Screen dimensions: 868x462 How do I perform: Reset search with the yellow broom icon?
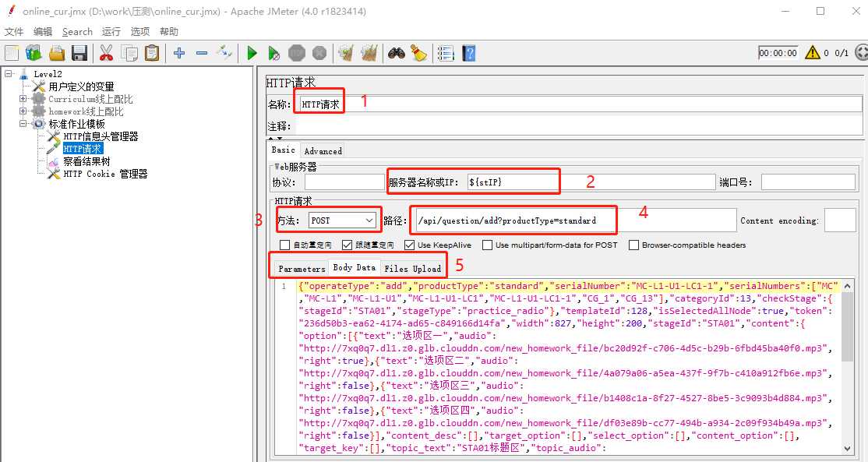418,53
